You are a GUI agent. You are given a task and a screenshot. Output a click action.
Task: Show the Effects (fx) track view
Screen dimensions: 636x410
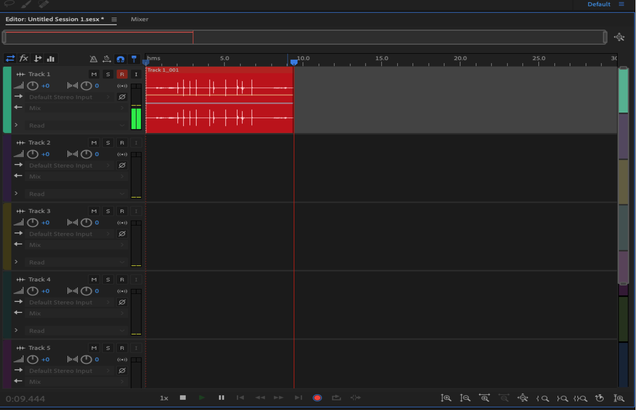click(24, 58)
